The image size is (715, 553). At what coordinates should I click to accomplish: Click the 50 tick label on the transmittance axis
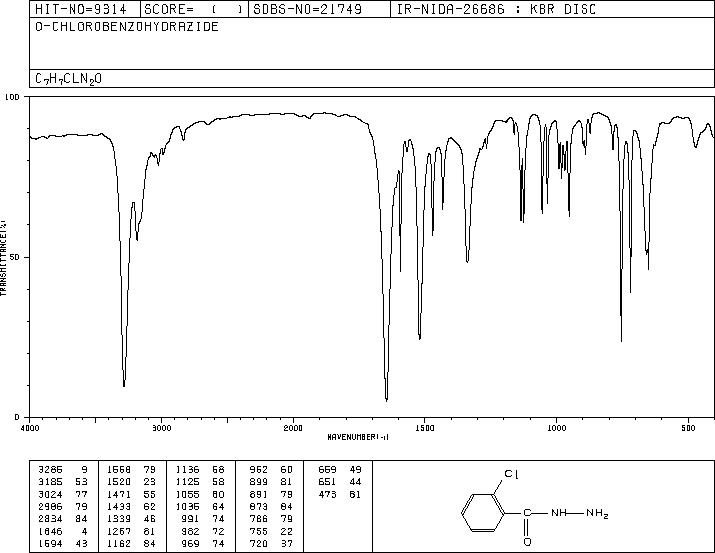pyautogui.click(x=15, y=257)
